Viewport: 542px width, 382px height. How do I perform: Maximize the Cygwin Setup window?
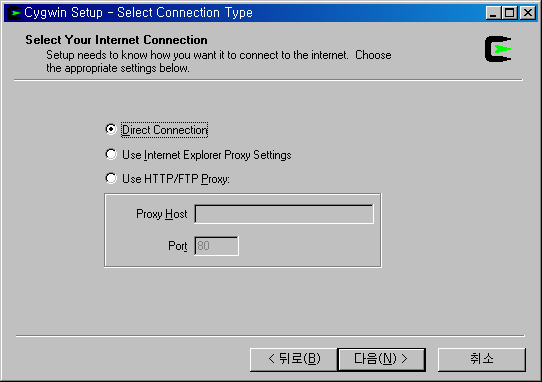tap(510, 13)
